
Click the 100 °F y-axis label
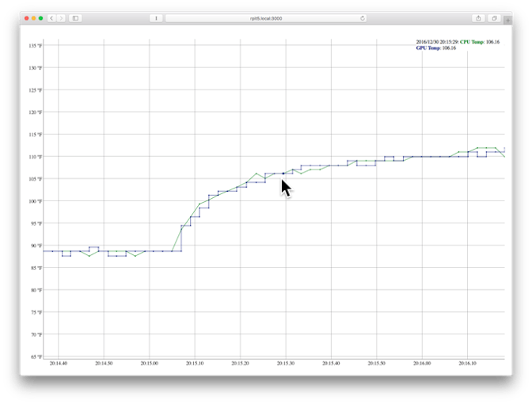point(36,201)
